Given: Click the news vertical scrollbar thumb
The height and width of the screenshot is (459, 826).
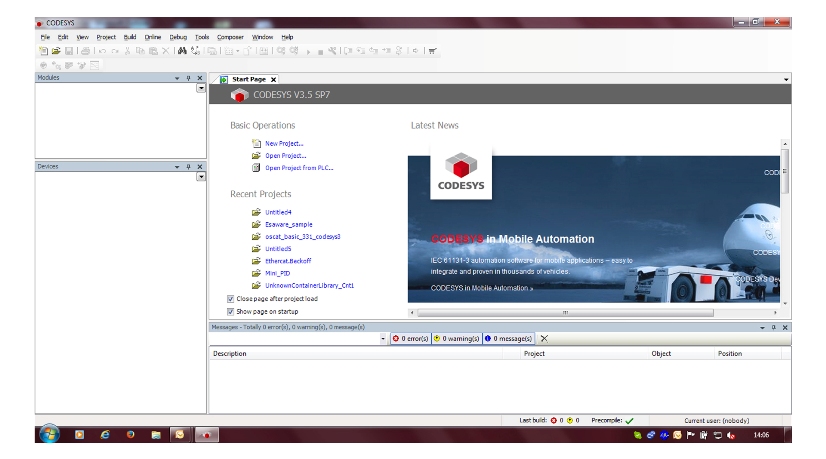Looking at the screenshot, I should point(785,171).
